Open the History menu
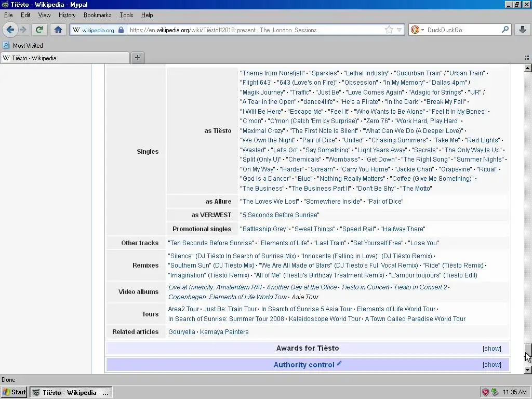The image size is (532, 399). [67, 15]
